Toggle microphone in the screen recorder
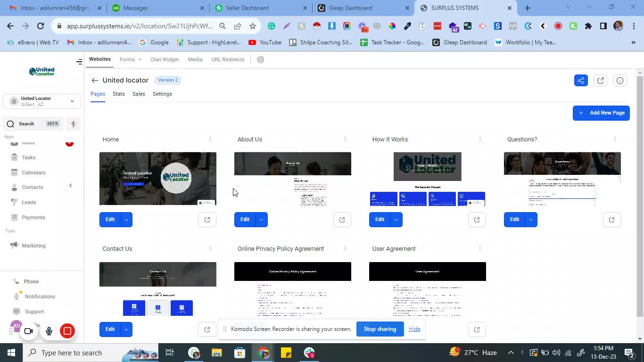Screen dimensions: 644x362 point(49,331)
